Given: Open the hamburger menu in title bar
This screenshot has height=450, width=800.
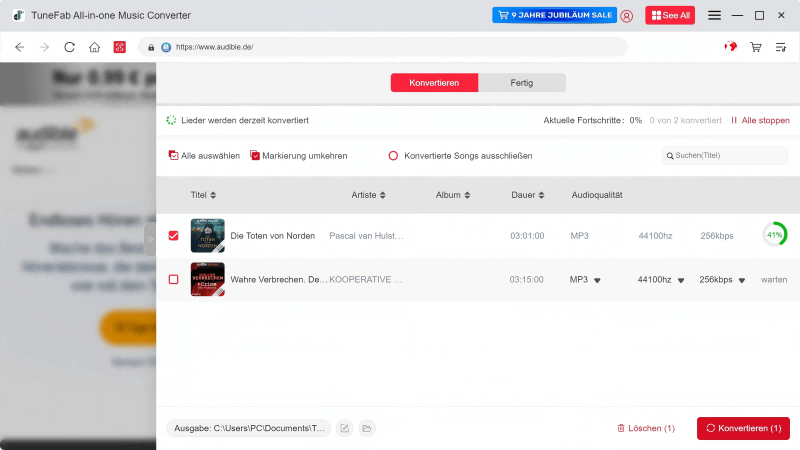Looking at the screenshot, I should tap(714, 15).
